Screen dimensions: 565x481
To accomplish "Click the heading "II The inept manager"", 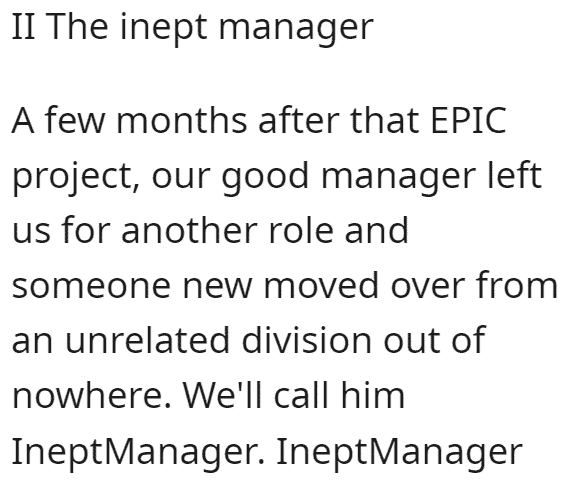I will click(192, 28).
